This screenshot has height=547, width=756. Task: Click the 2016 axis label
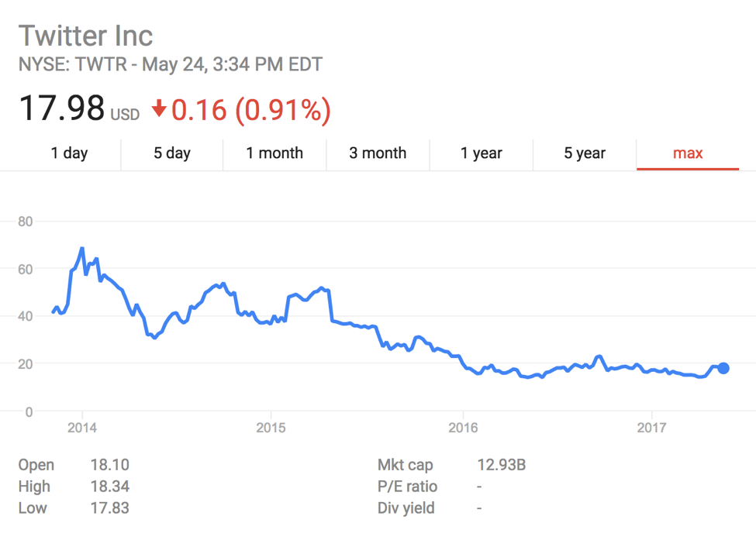pyautogui.click(x=463, y=428)
